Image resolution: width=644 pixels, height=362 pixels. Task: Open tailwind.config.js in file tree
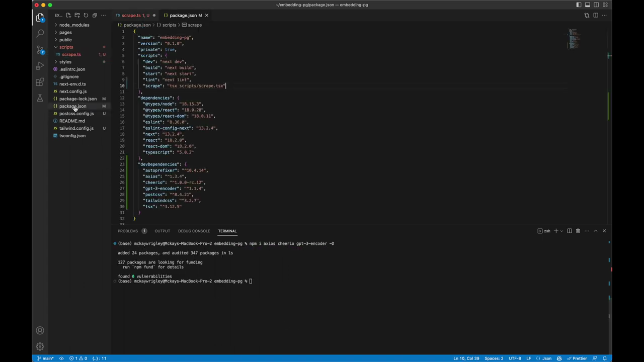click(x=80, y=128)
